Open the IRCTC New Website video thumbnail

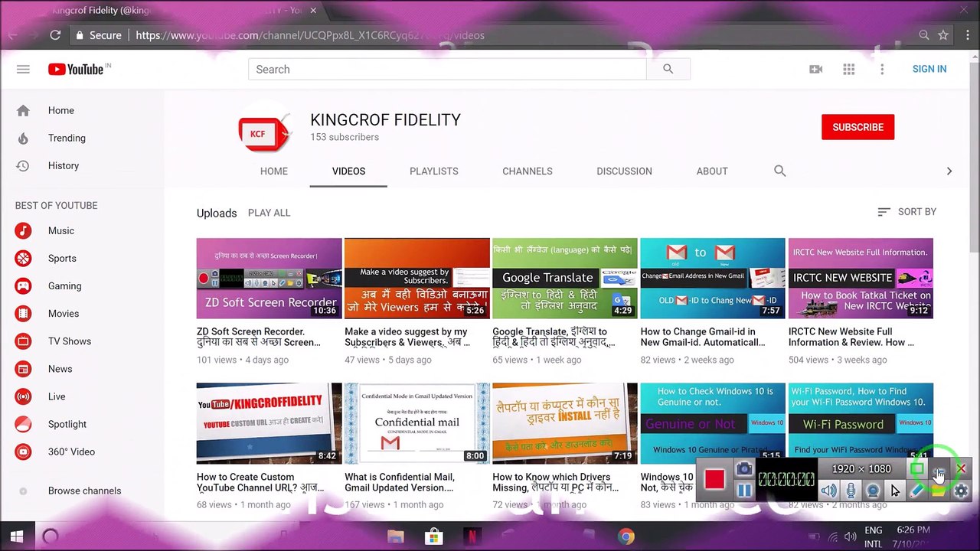861,278
